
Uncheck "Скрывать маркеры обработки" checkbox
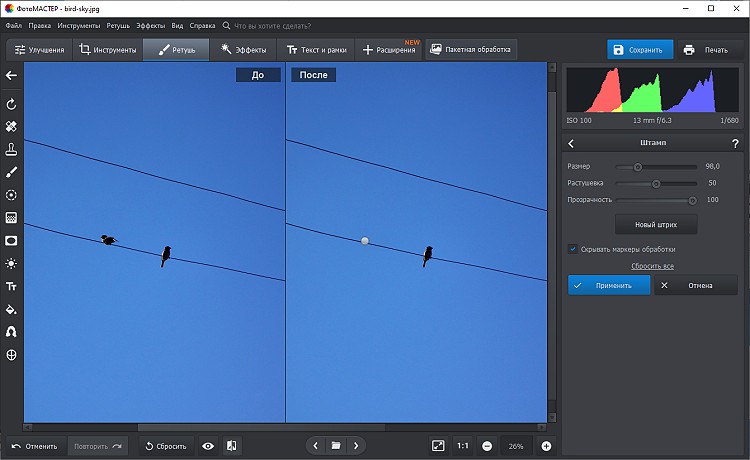(x=572, y=249)
